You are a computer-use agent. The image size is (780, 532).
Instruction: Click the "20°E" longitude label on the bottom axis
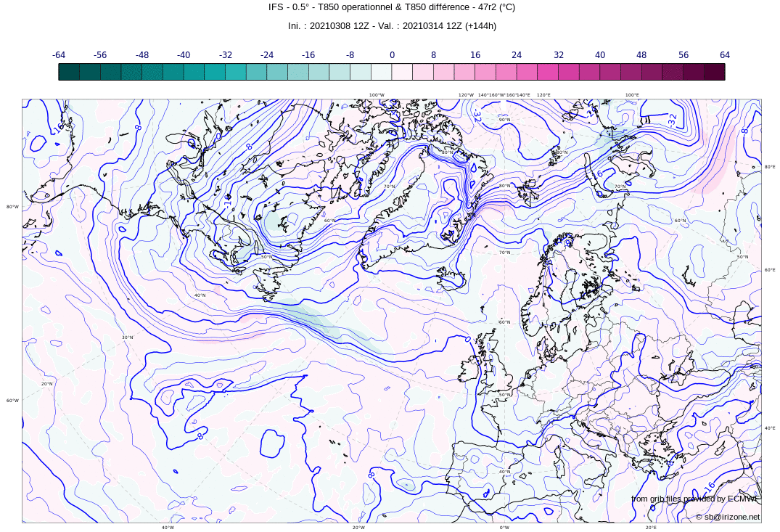pyautogui.click(x=651, y=528)
